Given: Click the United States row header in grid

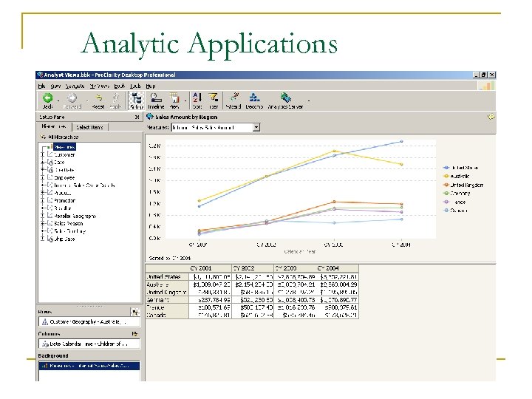Looking at the screenshot, I should pyautogui.click(x=167, y=277).
